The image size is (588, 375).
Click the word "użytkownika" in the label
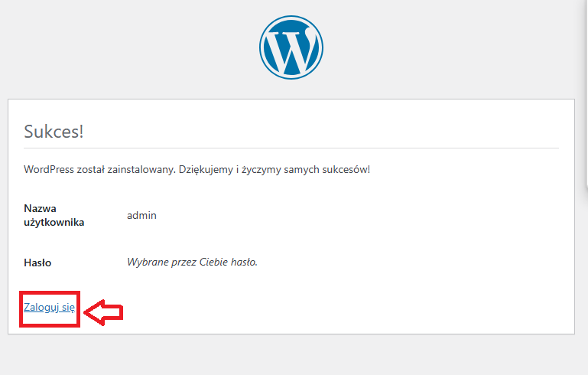pyautogui.click(x=54, y=223)
